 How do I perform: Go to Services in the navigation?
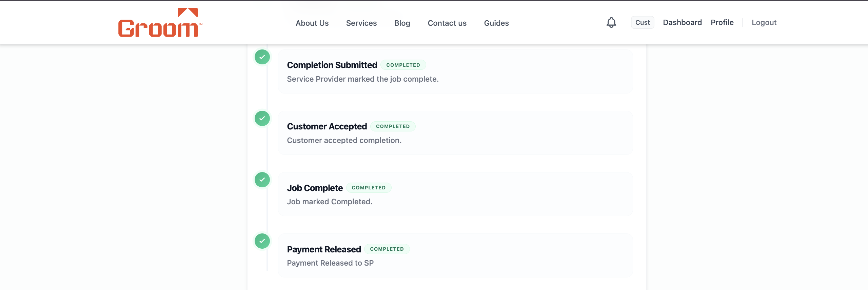tap(361, 23)
